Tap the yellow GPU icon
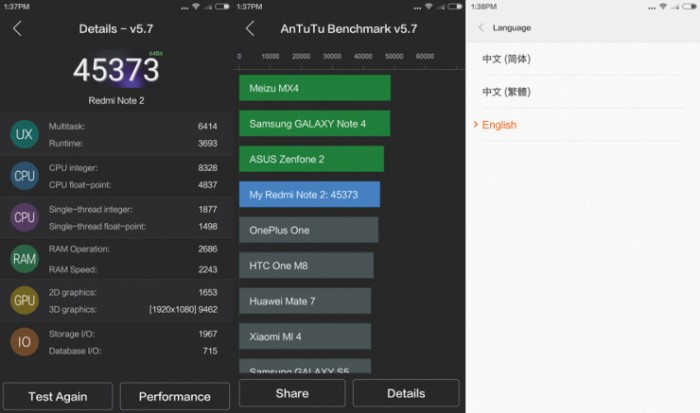This screenshot has width=700, height=413. (x=24, y=300)
